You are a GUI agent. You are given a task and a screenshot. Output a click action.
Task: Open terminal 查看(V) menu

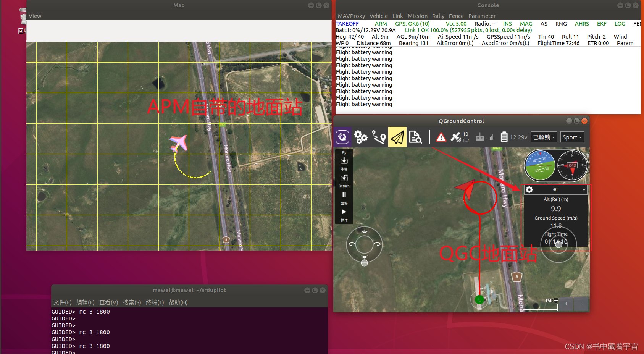point(108,302)
